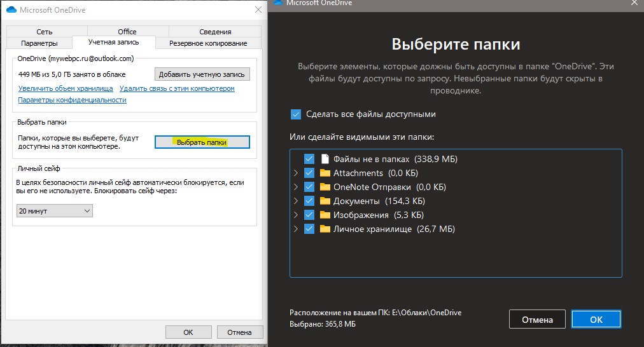Select the Личное хранилище (26,7 МБ) row text

click(394, 228)
